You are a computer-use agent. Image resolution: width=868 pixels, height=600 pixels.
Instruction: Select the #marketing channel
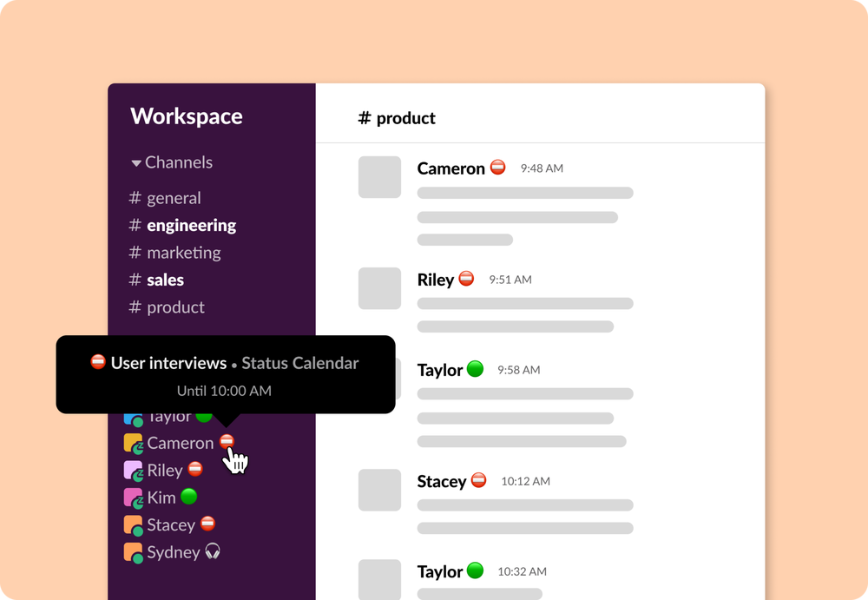coord(182,253)
